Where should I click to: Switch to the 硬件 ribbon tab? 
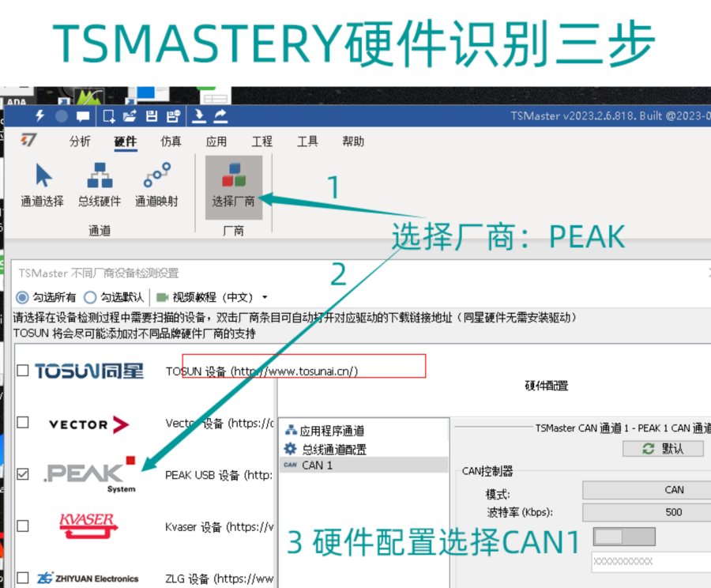125,141
